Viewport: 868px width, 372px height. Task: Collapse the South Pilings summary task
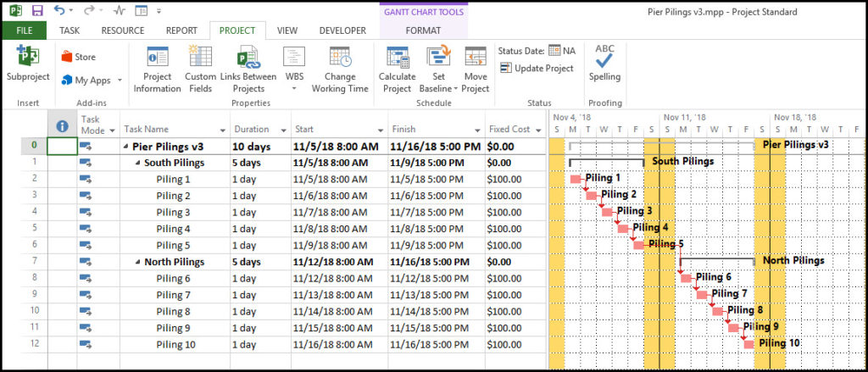point(138,164)
